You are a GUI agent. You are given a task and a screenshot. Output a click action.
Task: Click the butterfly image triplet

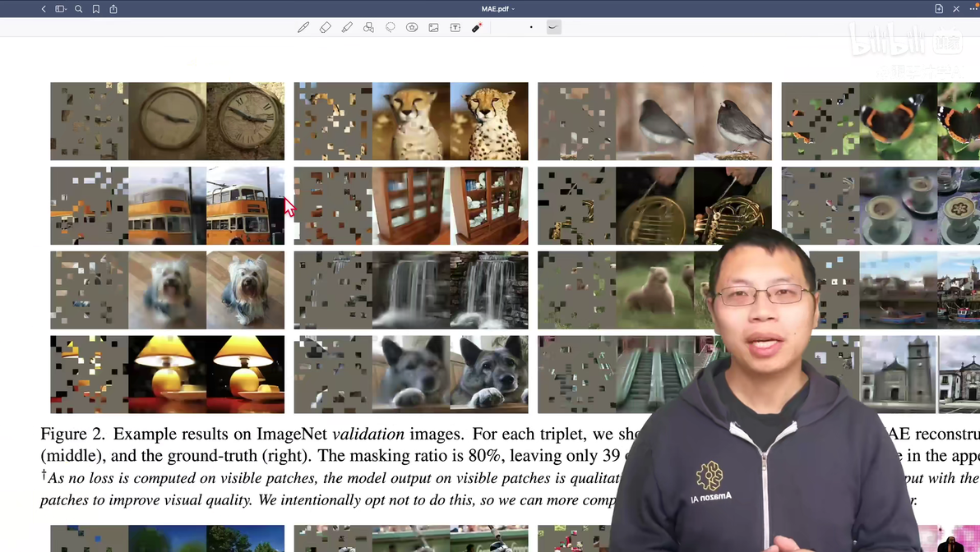coord(881,121)
